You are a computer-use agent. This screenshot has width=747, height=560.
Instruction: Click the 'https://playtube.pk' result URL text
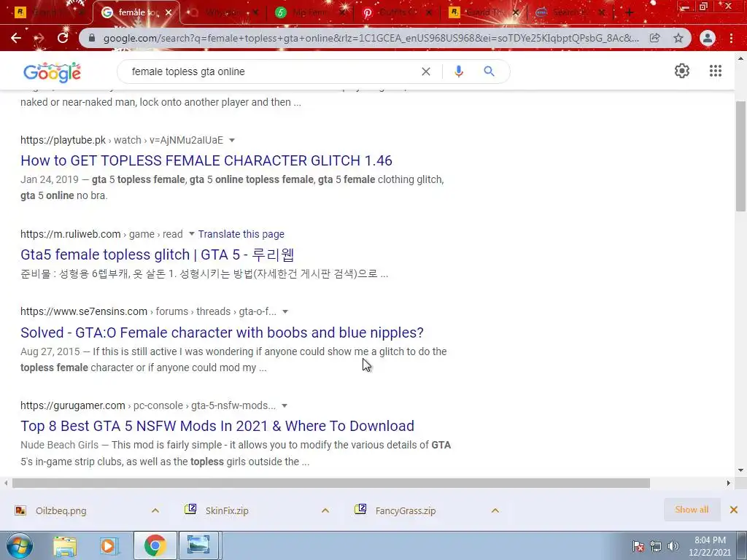63,141
